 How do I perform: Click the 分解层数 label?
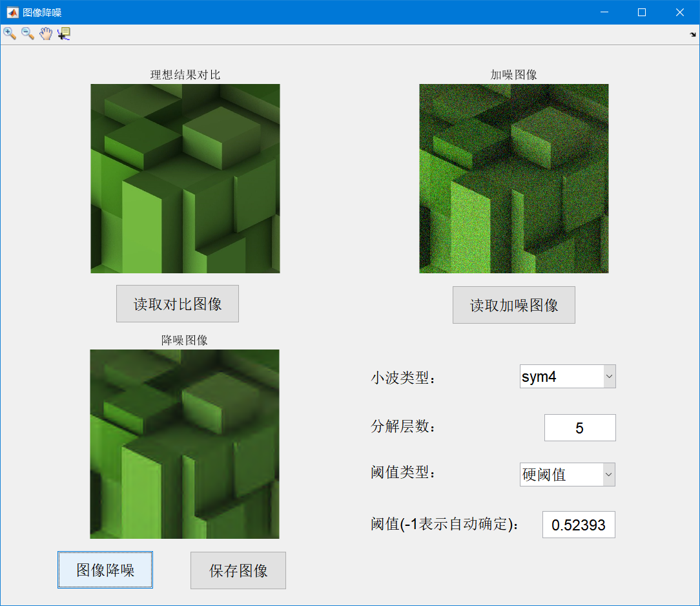tap(403, 426)
